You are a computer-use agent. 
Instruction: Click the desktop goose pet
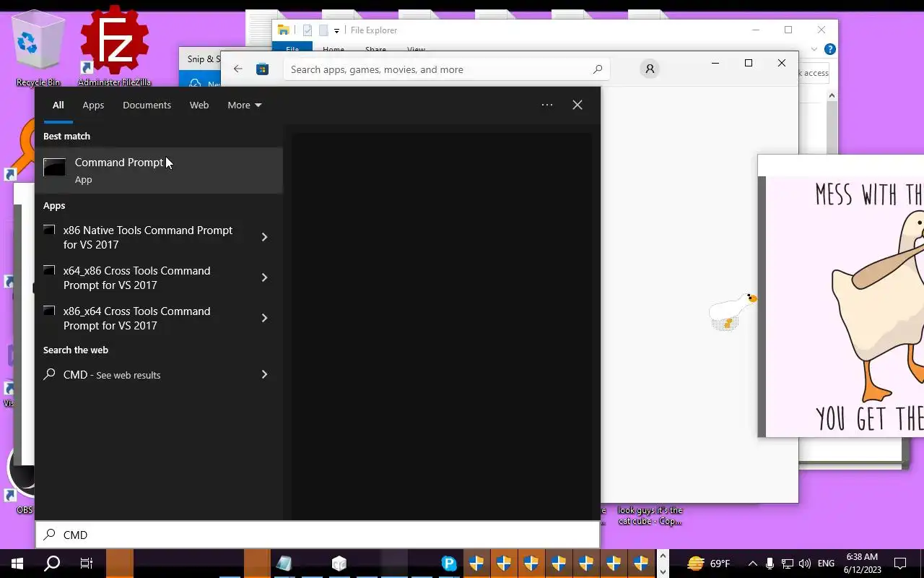pyautogui.click(x=732, y=311)
